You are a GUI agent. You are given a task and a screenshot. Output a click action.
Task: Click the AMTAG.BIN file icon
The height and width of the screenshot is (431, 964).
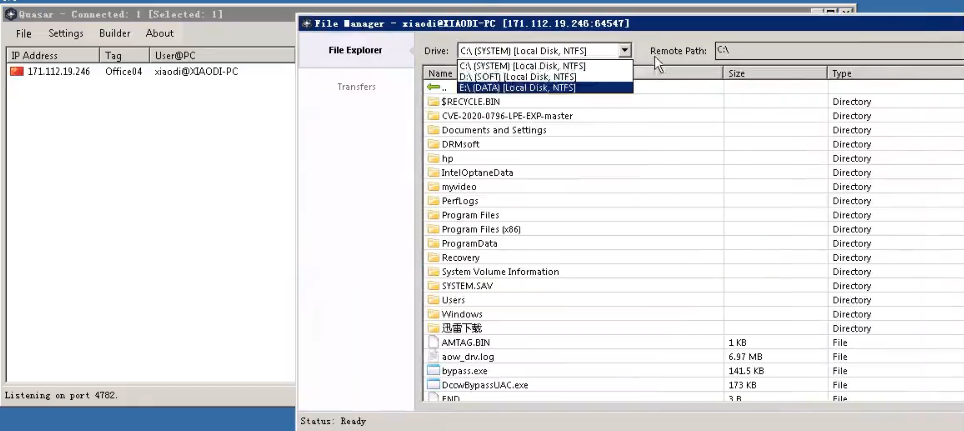point(433,342)
